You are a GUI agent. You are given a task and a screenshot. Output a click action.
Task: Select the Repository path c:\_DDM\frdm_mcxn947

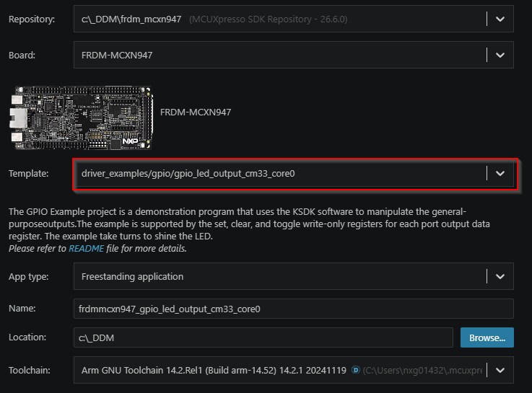click(x=131, y=19)
